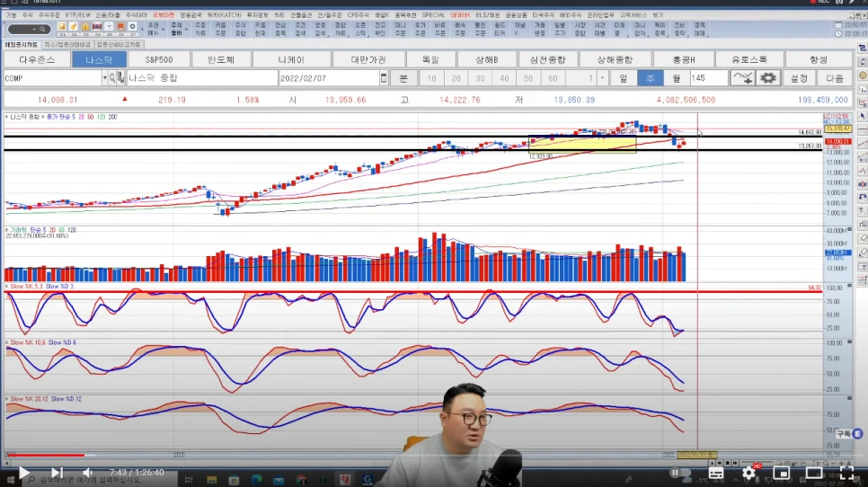Screen dimensions: 868x487
Task: Switch to theater mode
Action: click(814, 474)
